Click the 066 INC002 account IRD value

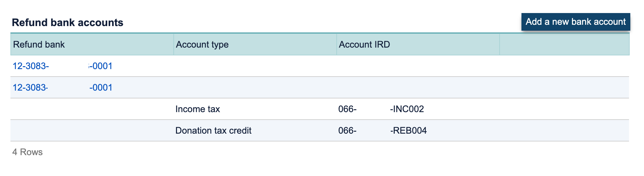pyautogui.click(x=381, y=109)
